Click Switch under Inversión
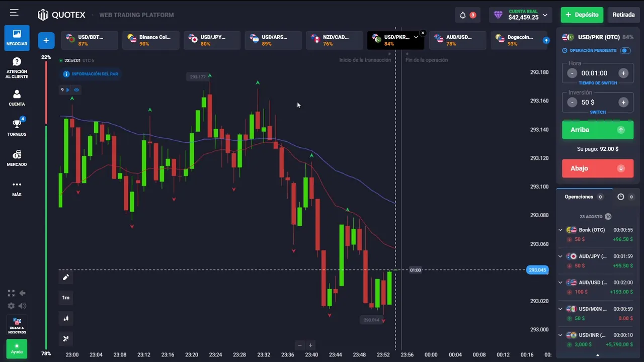The image size is (644, 362). [598, 112]
